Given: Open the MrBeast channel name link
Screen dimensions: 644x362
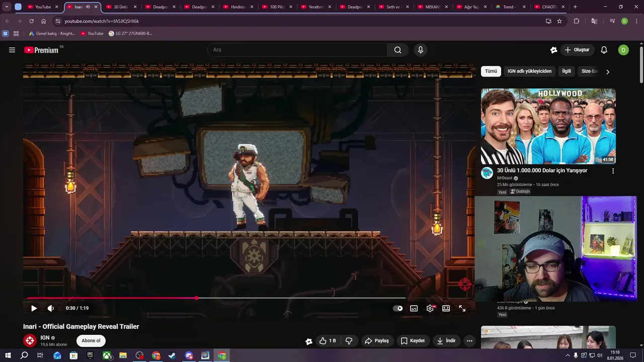Looking at the screenshot, I should coord(505,178).
